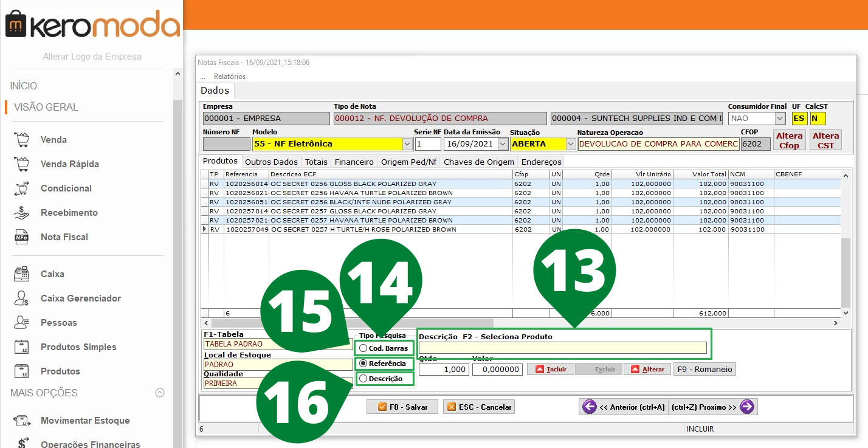This screenshot has height=448, width=868.
Task: Click the Descrição product search field
Action: [x=563, y=348]
